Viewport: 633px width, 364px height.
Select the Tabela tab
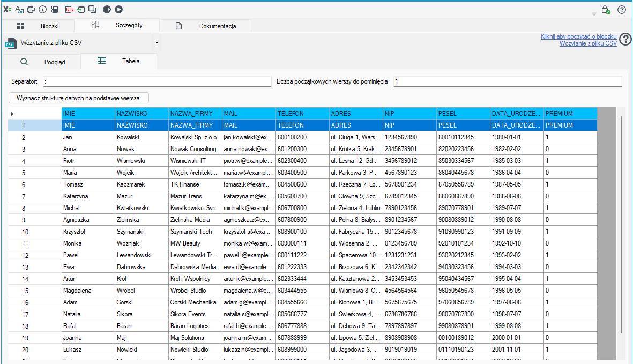(x=118, y=61)
